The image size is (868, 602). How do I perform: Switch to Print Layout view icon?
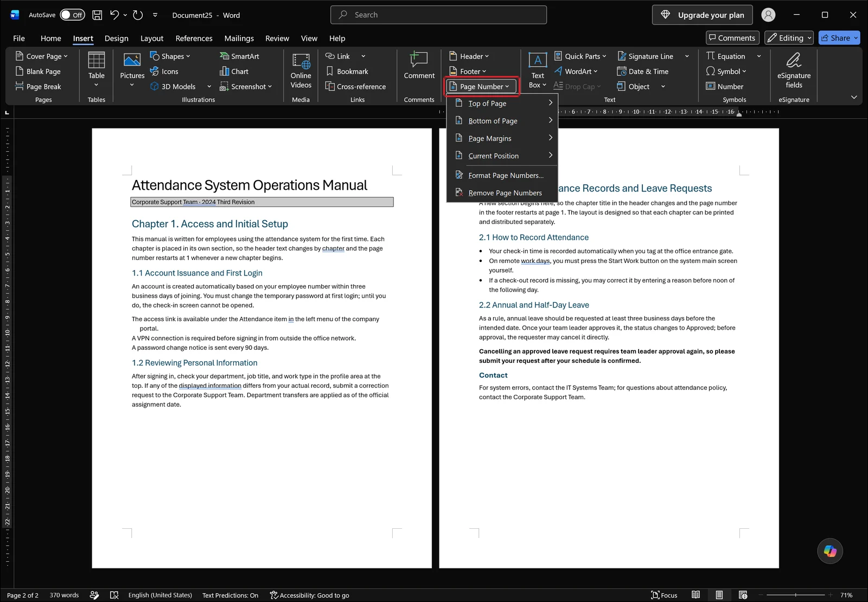point(719,595)
